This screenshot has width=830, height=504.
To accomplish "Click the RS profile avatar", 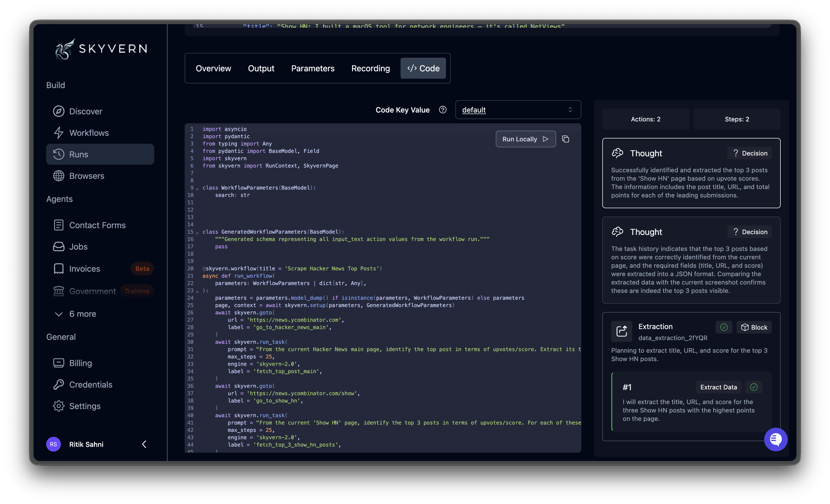I will (x=53, y=444).
